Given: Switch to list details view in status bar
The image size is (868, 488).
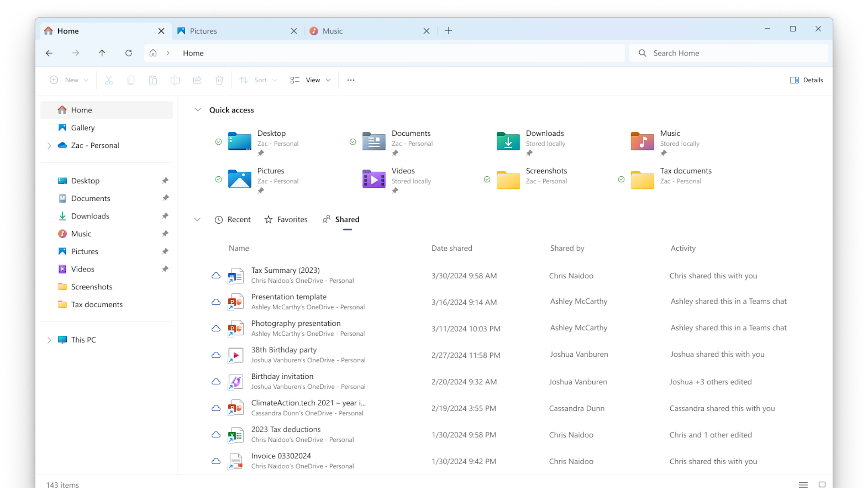Looking at the screenshot, I should tap(803, 484).
